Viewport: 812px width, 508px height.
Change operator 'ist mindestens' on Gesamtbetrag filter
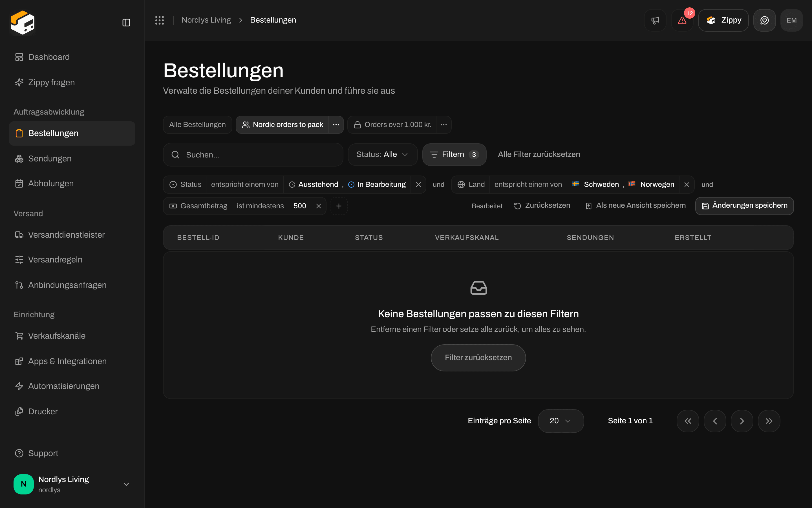pos(260,206)
